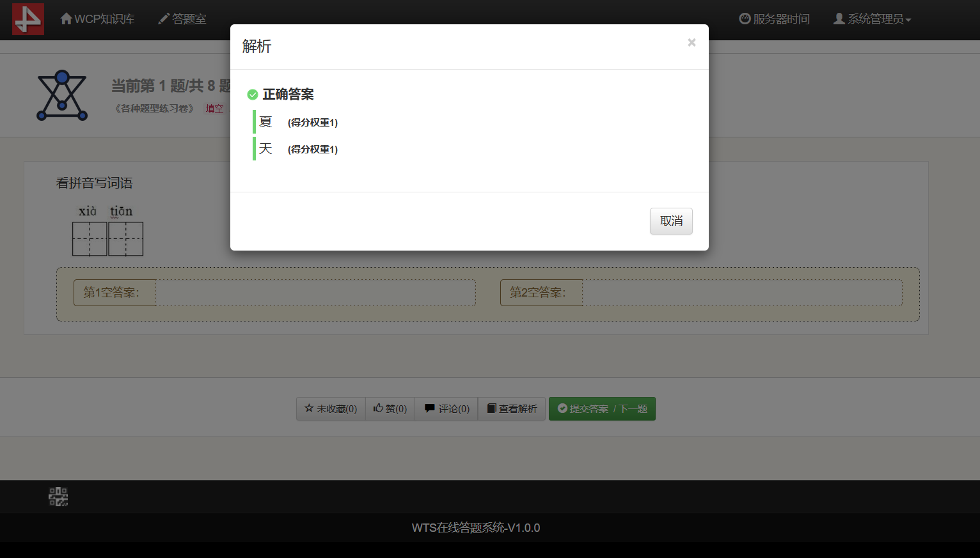Click the 第2空答案 input field
980x558 pixels.
[x=742, y=293]
